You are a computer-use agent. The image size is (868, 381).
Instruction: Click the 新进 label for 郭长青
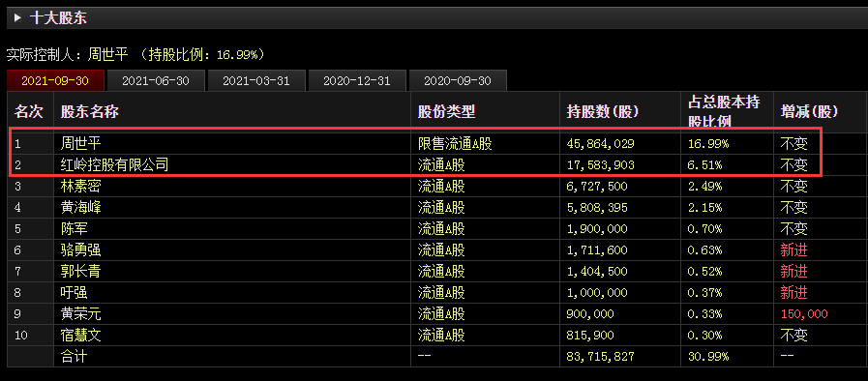click(x=793, y=271)
